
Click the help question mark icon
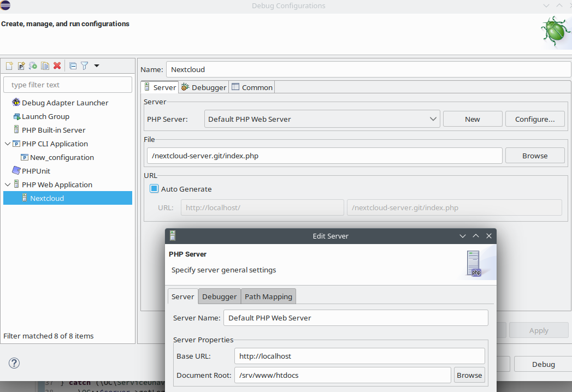[x=14, y=363]
